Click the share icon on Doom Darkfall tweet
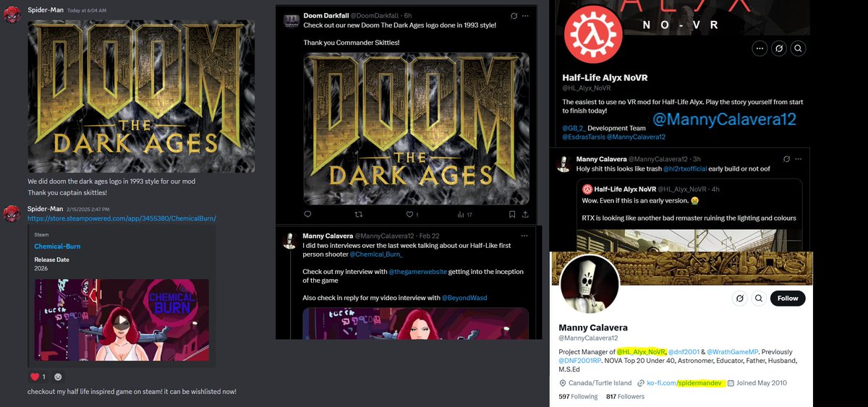Viewport: 868px width, 407px height. [x=527, y=214]
